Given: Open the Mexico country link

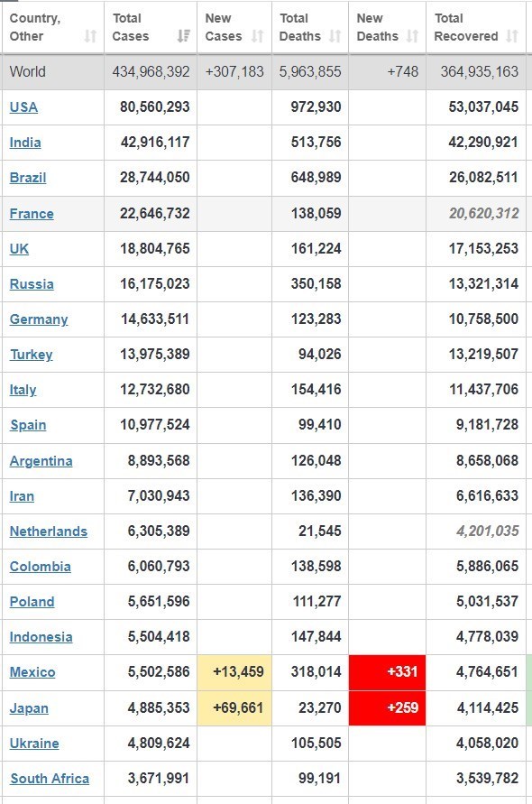Looking at the screenshot, I should [x=32, y=672].
